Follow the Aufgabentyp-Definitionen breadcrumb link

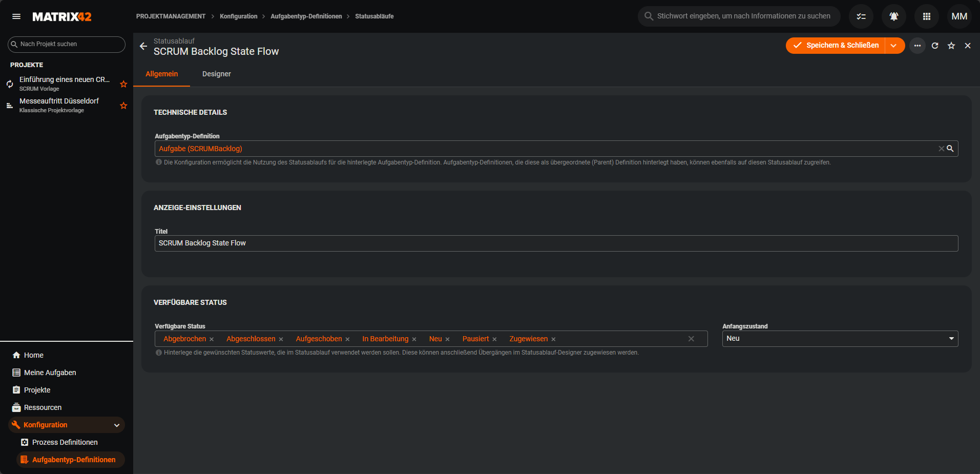pyautogui.click(x=306, y=16)
